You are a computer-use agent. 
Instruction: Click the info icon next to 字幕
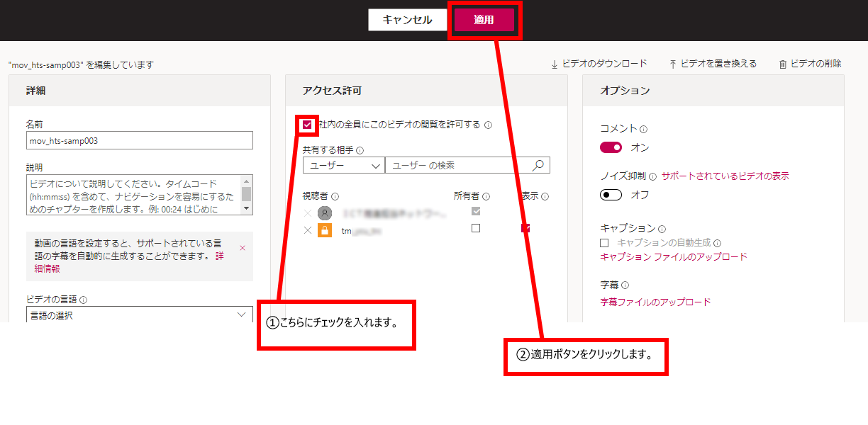click(625, 285)
